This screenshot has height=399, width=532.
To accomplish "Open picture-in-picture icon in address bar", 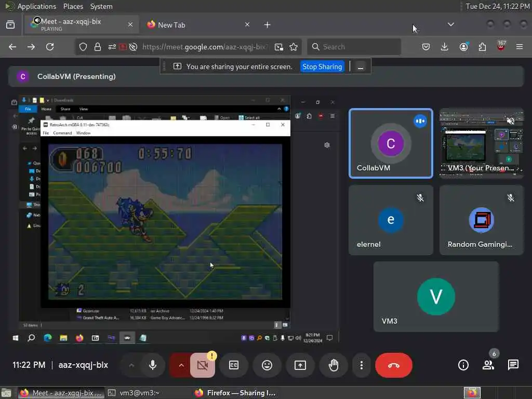I will click(x=279, y=47).
